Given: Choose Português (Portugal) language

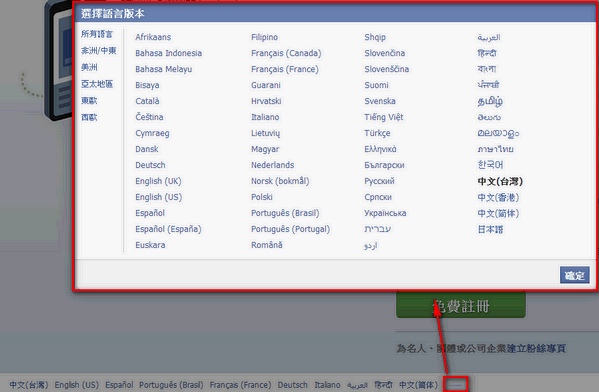Looking at the screenshot, I should click(290, 229).
